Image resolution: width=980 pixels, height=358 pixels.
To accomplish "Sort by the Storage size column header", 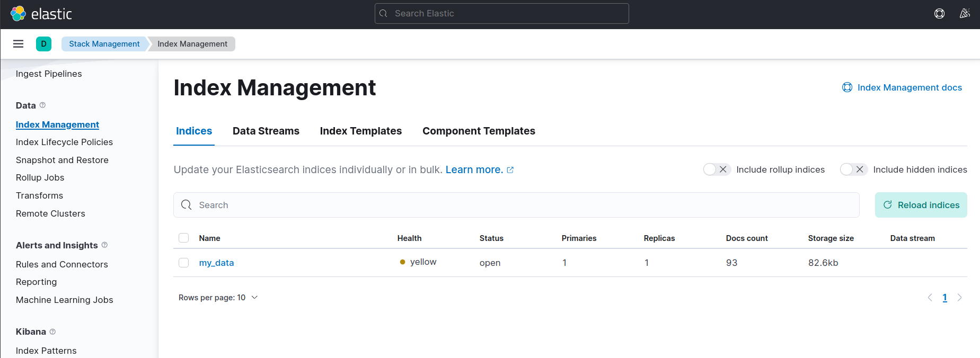I will [831, 238].
